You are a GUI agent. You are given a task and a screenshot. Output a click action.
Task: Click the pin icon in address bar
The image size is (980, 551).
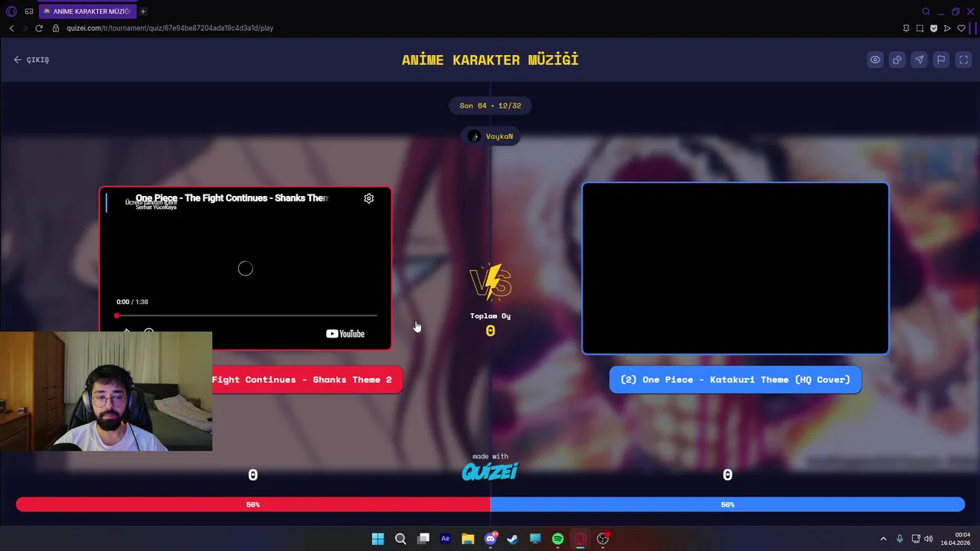(906, 28)
